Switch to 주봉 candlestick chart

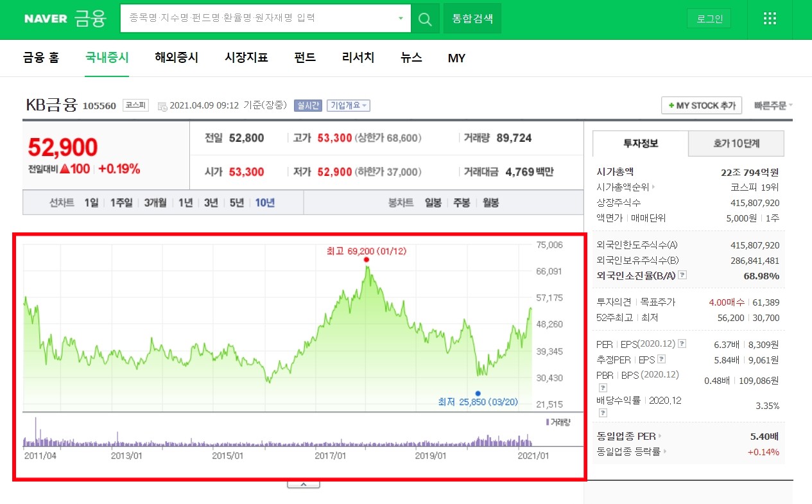[462, 203]
